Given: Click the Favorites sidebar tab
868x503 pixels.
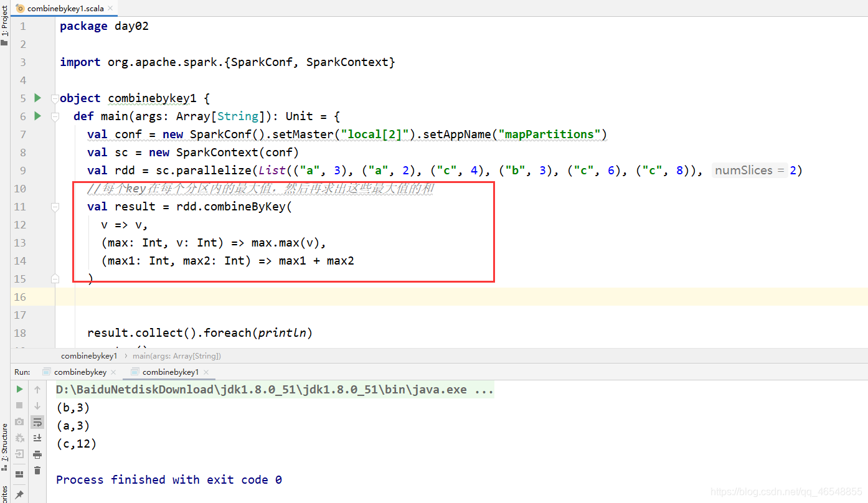Looking at the screenshot, I should click(x=4, y=494).
